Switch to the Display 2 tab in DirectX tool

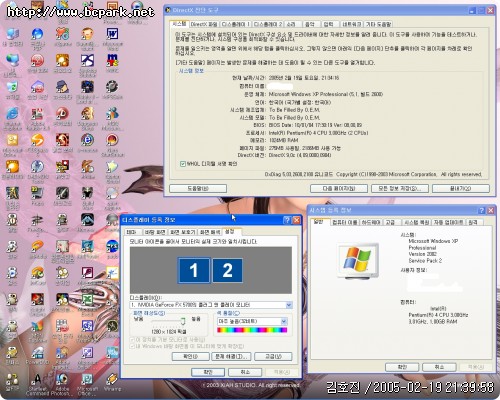(268, 24)
